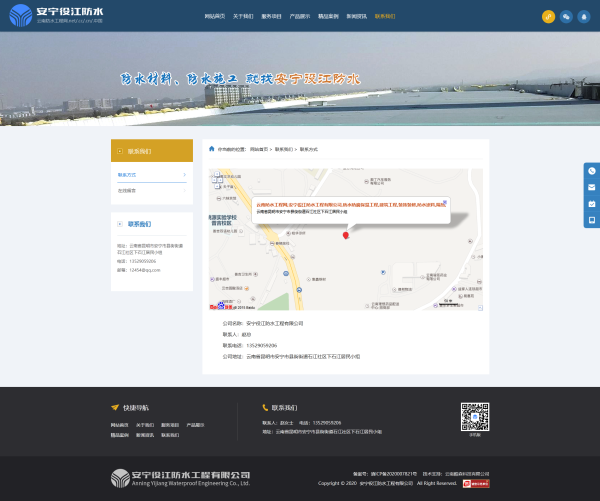Click the QQ penguin icon in header
The width and height of the screenshot is (600, 501).
(584, 17)
